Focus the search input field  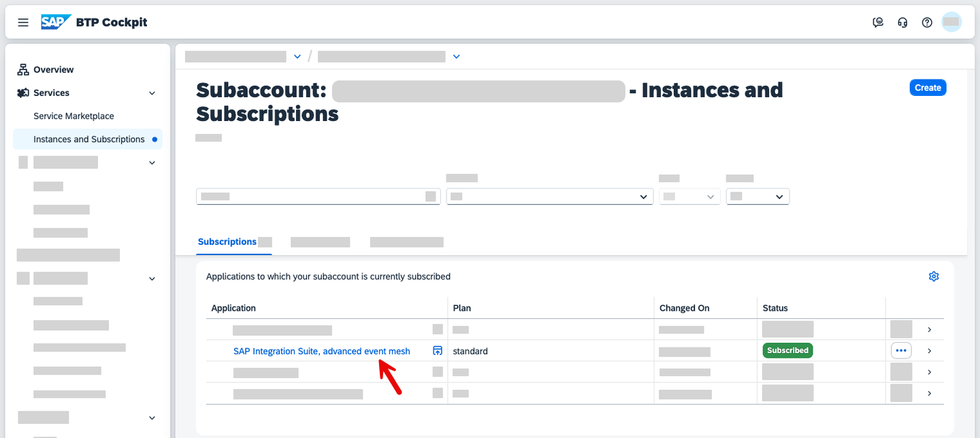click(318, 197)
